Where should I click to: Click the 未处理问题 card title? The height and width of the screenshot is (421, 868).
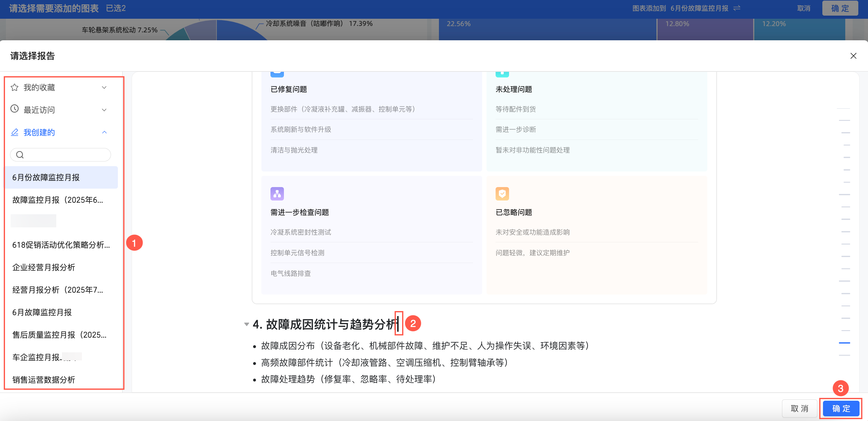[x=514, y=89]
